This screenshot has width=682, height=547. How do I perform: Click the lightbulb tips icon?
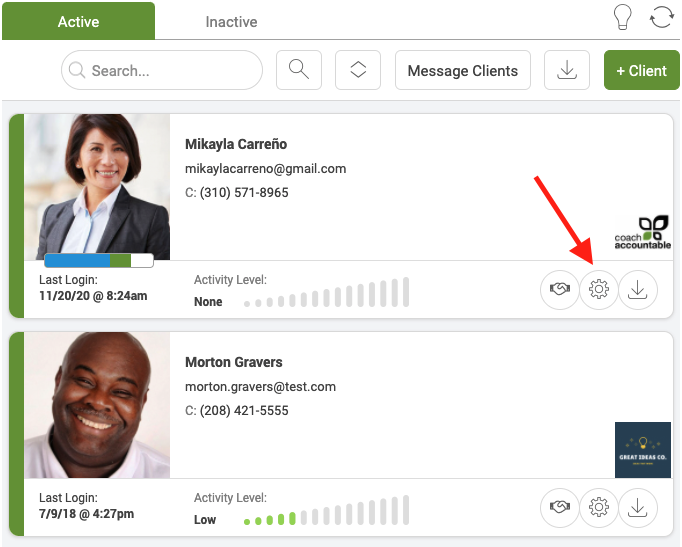(x=622, y=17)
